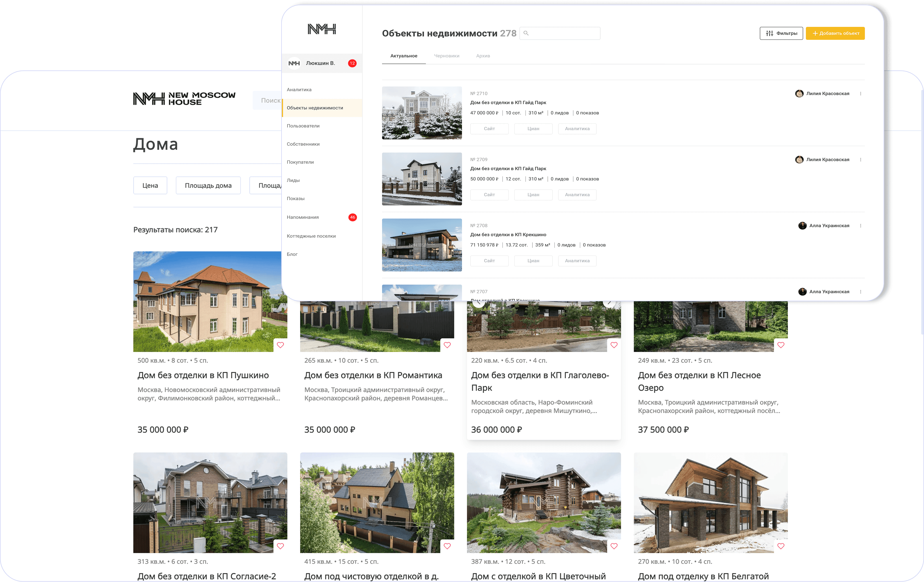
Task: Click Сайт button for listing № 2710
Action: [489, 129]
